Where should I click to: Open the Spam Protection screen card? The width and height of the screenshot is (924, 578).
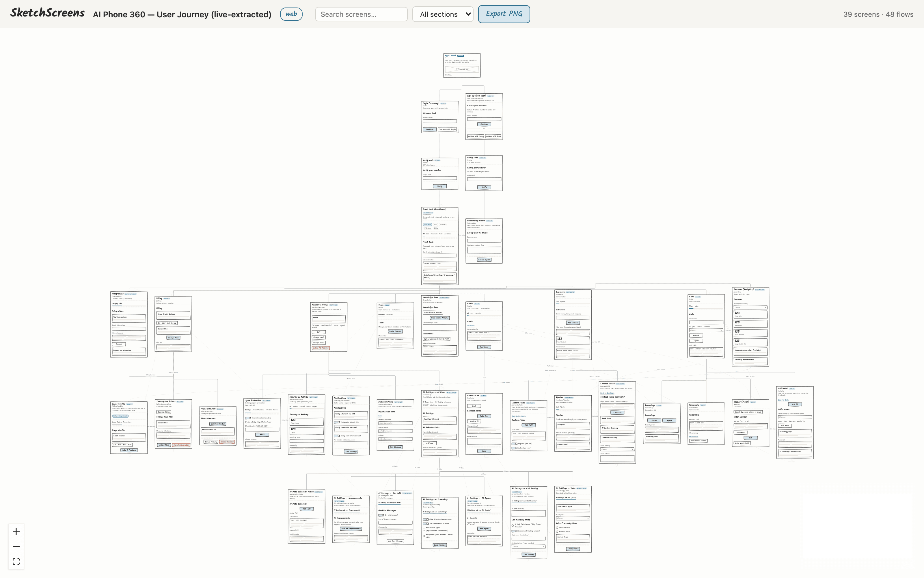262,424
